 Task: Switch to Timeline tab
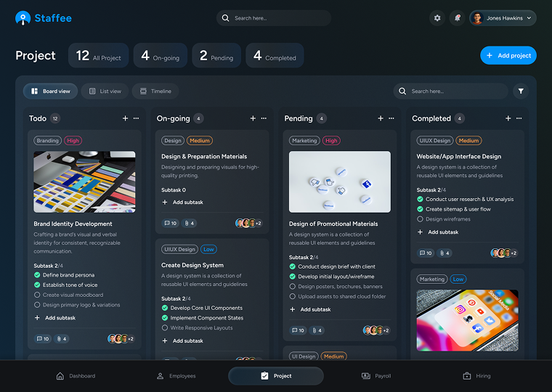[x=155, y=91]
